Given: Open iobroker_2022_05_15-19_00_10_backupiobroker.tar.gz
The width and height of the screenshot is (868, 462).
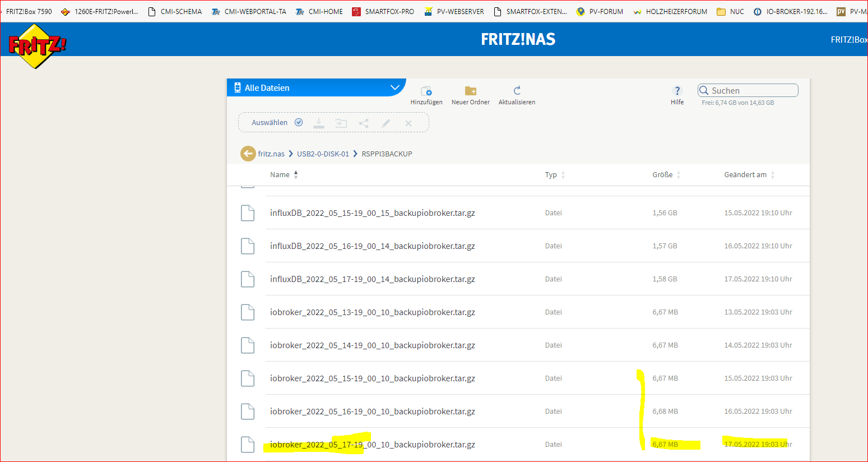Looking at the screenshot, I should point(373,378).
